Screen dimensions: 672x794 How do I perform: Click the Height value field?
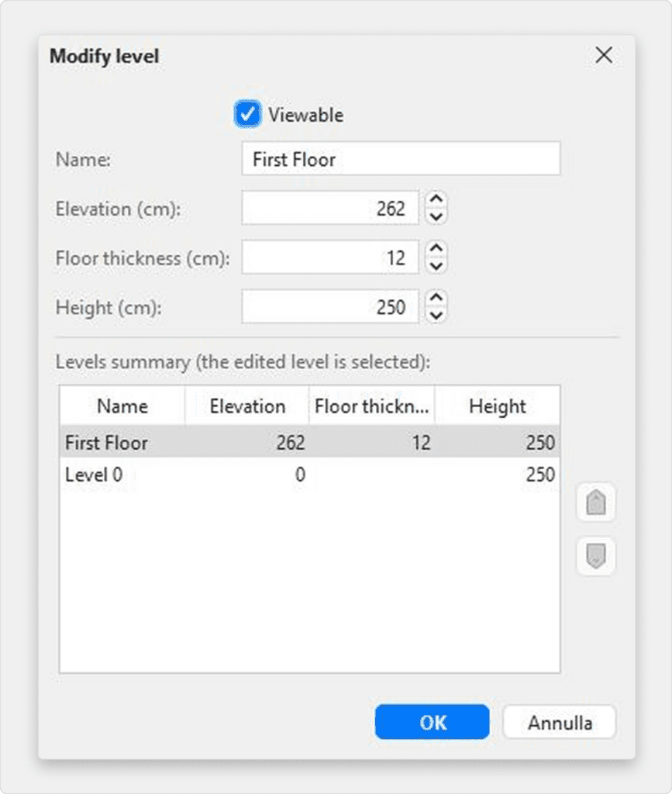point(330,307)
